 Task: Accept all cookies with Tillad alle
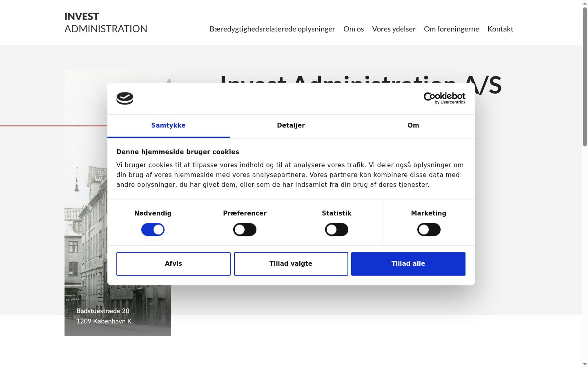pyautogui.click(x=408, y=264)
